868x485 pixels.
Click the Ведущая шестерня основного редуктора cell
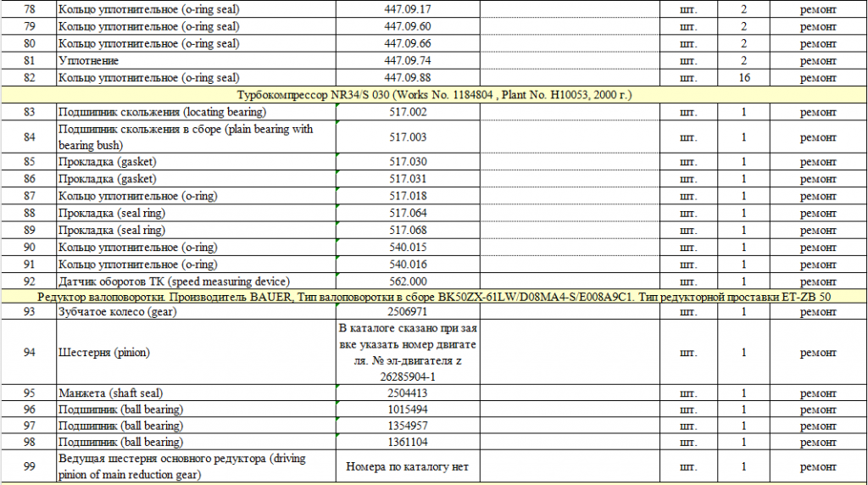[x=195, y=466]
